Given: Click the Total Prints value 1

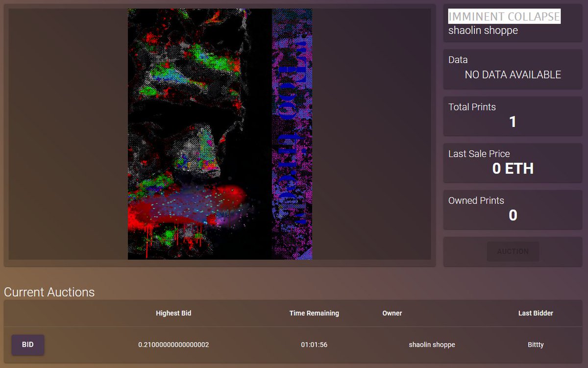Looking at the screenshot, I should tap(513, 122).
